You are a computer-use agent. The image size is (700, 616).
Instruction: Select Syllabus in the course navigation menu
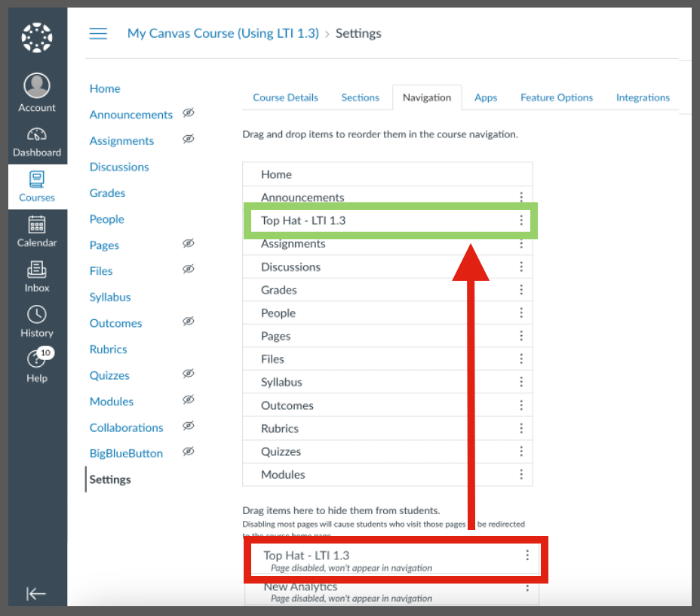110,297
